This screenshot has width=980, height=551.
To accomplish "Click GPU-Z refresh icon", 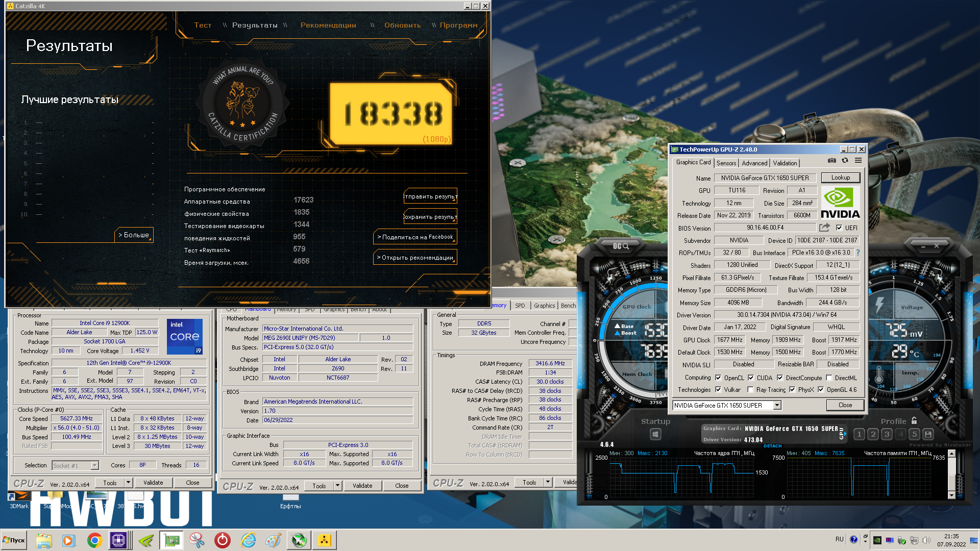I will [x=845, y=161].
